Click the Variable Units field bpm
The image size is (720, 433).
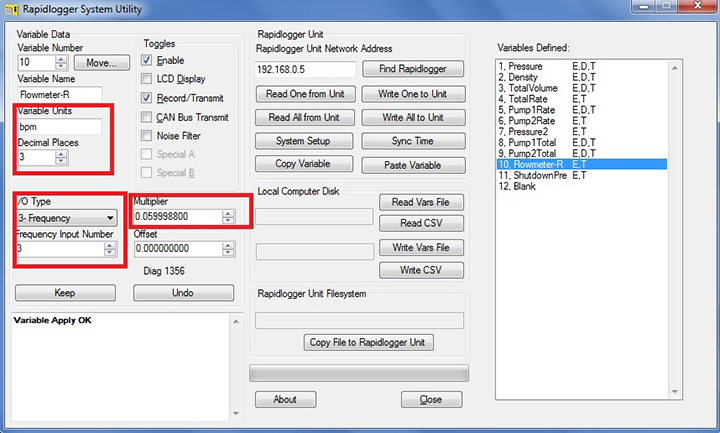60,127
